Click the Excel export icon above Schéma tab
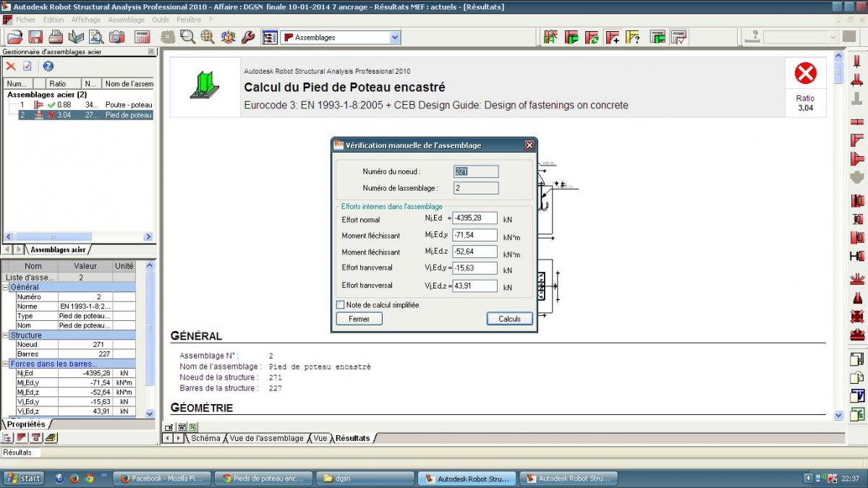The height and width of the screenshot is (488, 868). click(193, 427)
